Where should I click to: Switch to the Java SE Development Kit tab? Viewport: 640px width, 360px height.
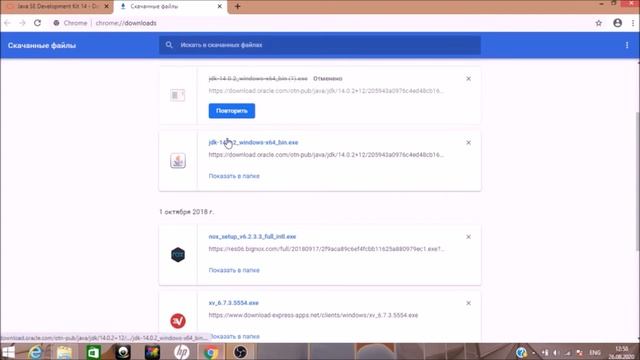point(57,7)
